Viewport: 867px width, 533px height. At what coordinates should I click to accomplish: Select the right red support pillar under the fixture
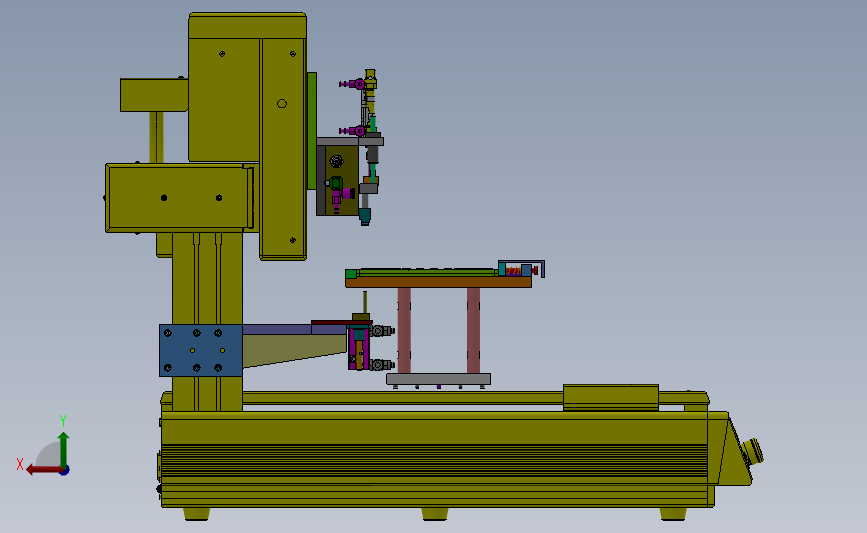(473, 331)
